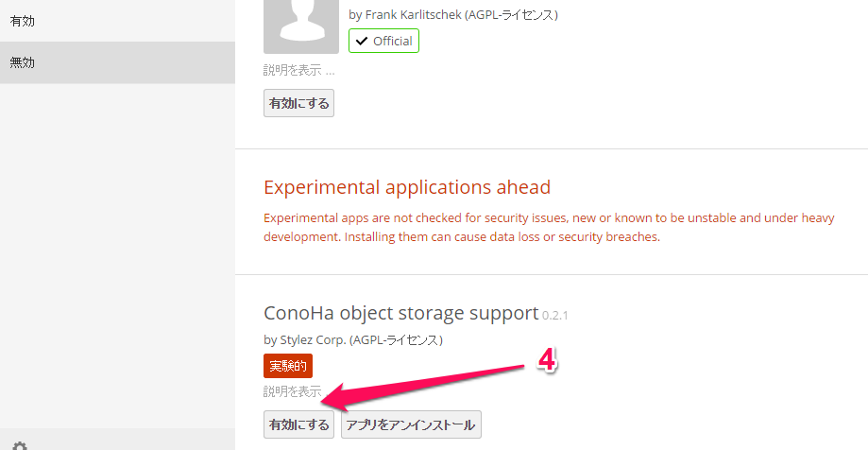Click the Experimental applications ahead heading
Screen dimensions: 868x450
407,187
